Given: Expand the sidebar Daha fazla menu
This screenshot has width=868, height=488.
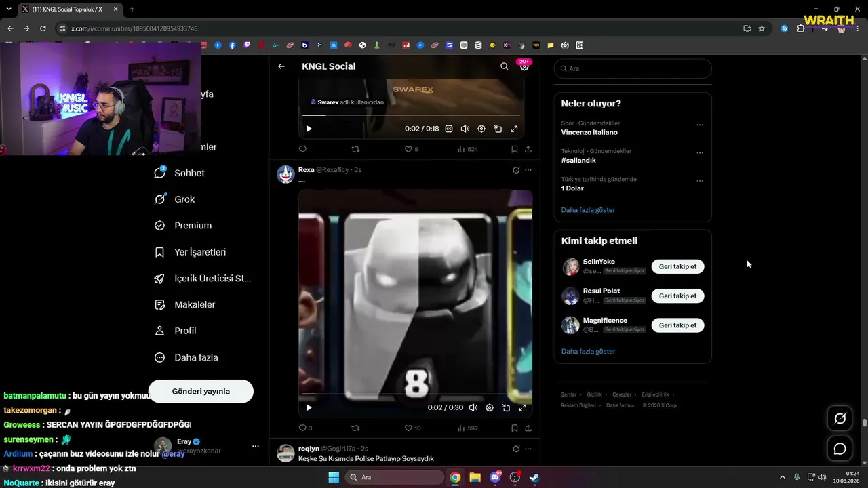Looking at the screenshot, I should coord(186,357).
